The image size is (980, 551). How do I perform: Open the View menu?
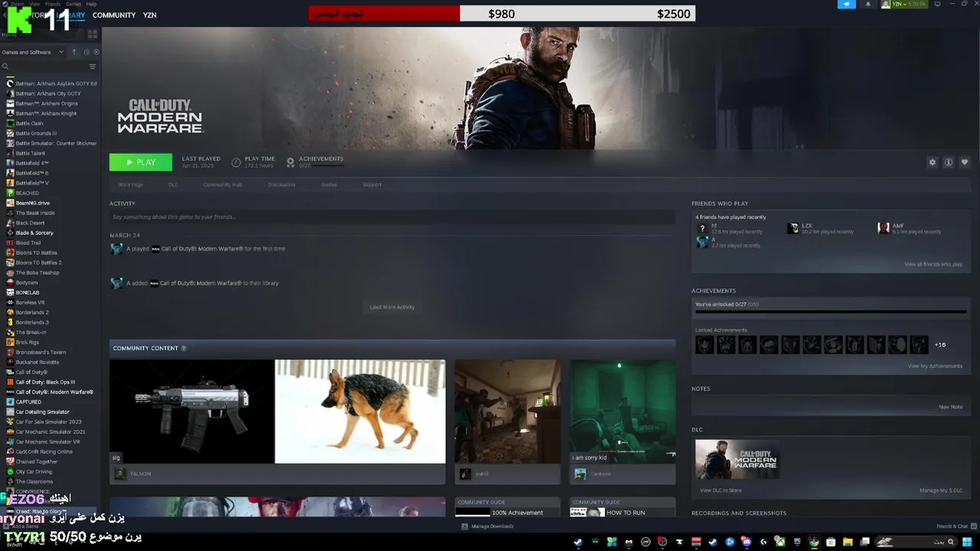click(35, 4)
